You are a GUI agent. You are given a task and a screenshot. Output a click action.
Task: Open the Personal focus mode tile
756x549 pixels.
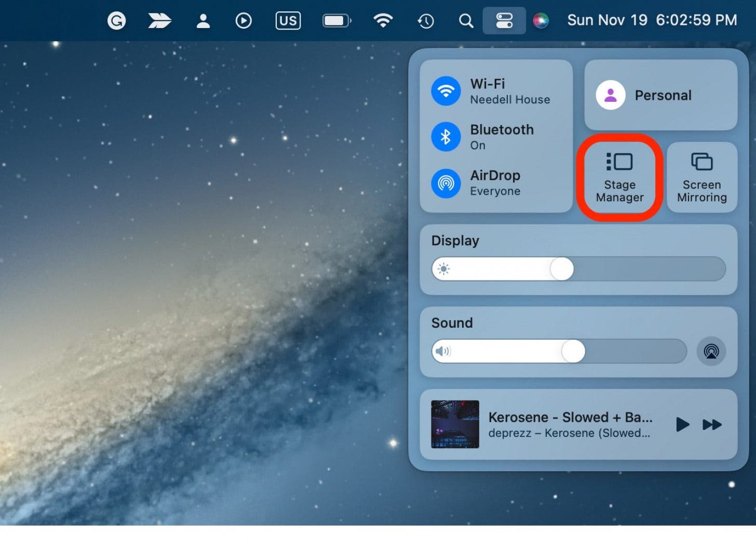coord(660,95)
